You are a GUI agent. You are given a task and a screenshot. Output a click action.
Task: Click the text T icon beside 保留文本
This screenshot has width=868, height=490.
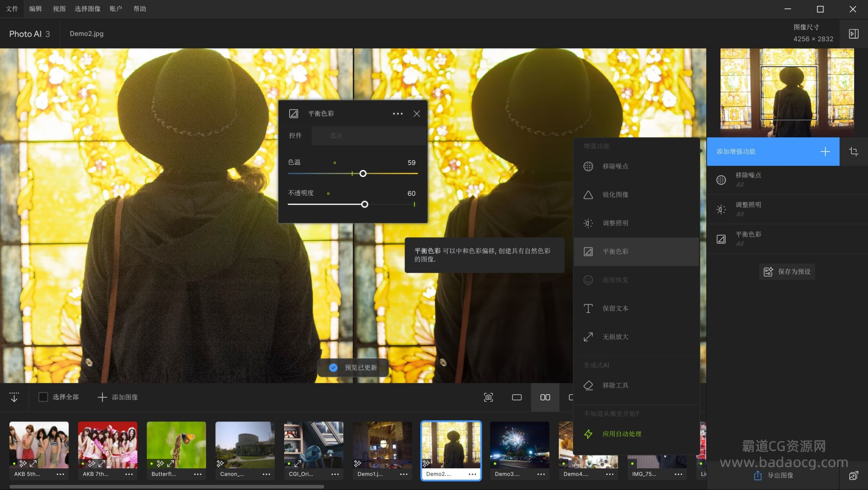click(x=588, y=309)
